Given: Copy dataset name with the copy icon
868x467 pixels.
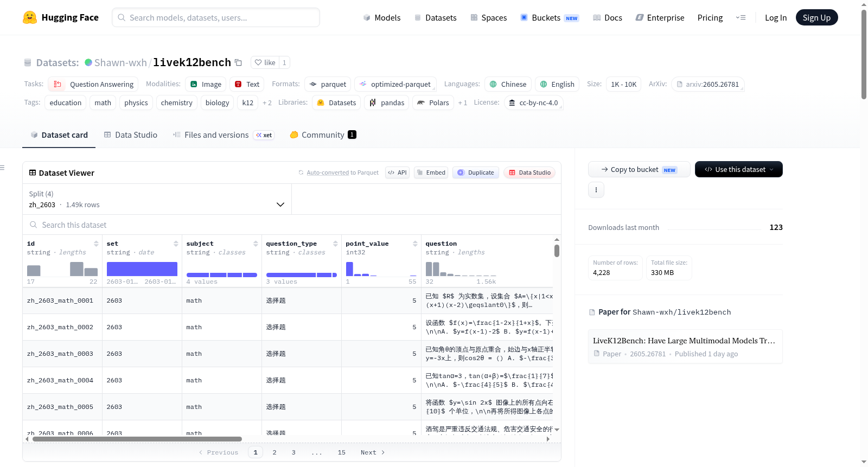Looking at the screenshot, I should point(238,62).
